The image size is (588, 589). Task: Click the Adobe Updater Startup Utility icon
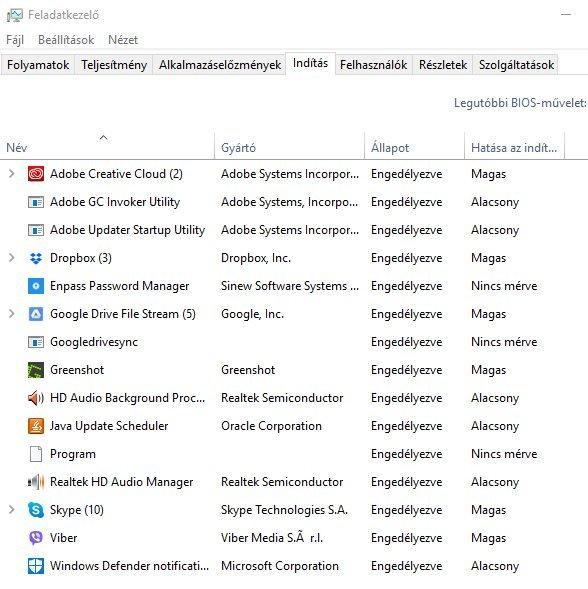(x=36, y=230)
